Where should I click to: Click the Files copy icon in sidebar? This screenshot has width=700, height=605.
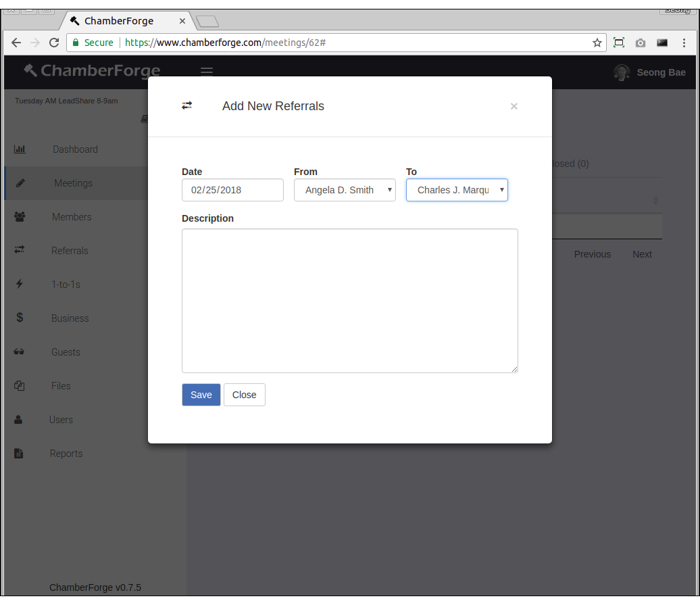click(x=20, y=386)
